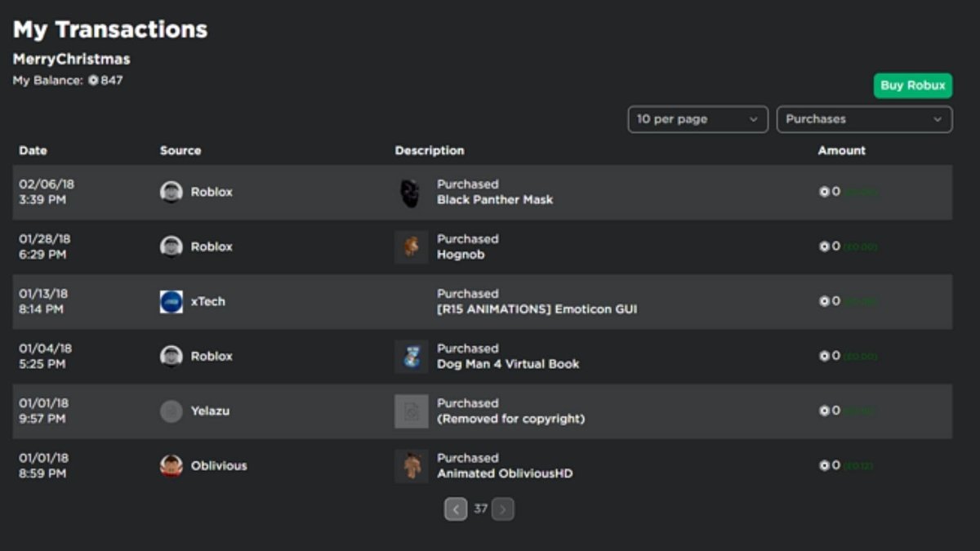Go to the next transactions page
The width and height of the screenshot is (980, 551).
tap(502, 508)
